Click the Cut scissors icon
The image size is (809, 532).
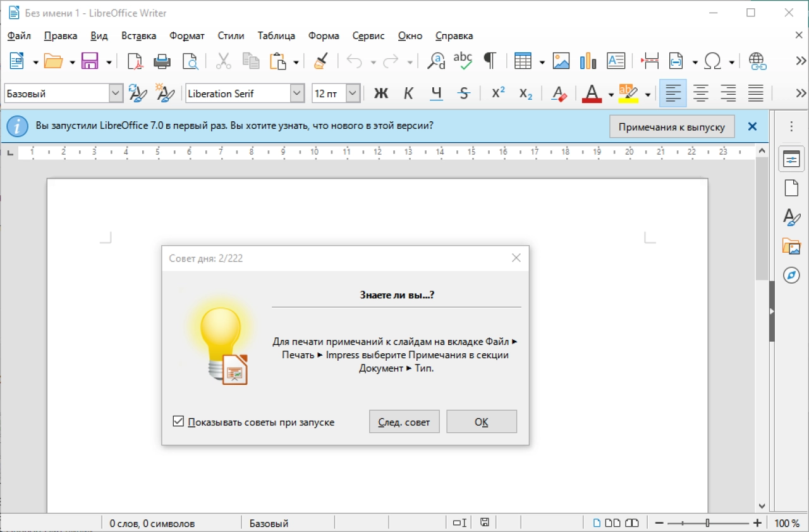pyautogui.click(x=224, y=61)
